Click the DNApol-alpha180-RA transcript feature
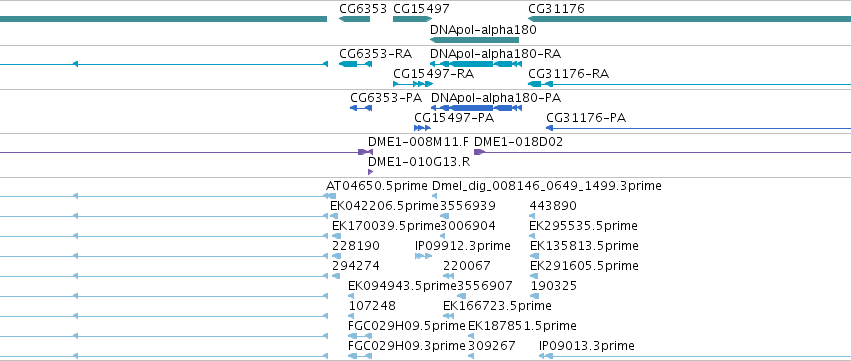Viewport: 851px width, 361px height. click(476, 64)
